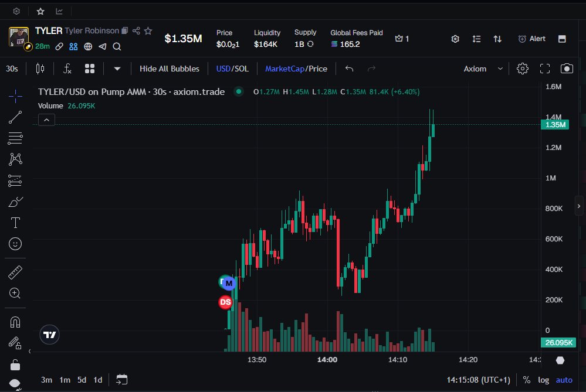
Task: Toggle auto scale on the price axis
Action: coord(564,380)
